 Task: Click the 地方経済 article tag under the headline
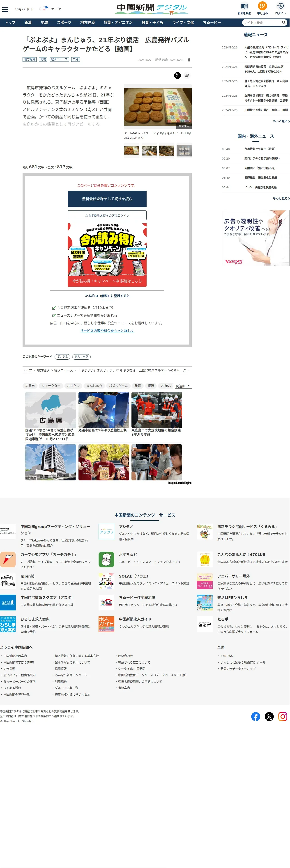click(30, 59)
